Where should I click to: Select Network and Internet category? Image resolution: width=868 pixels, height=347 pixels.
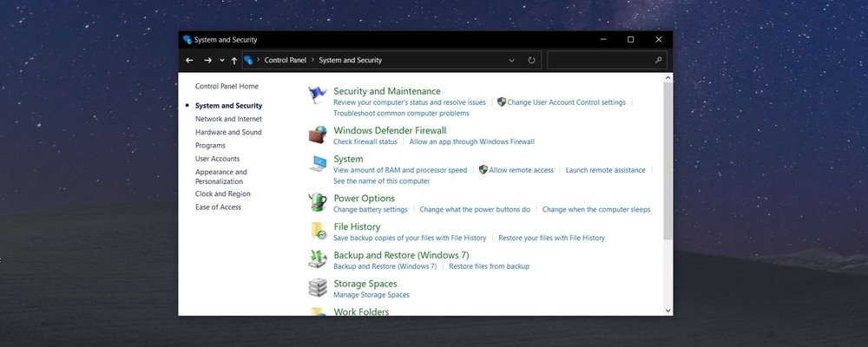[228, 119]
